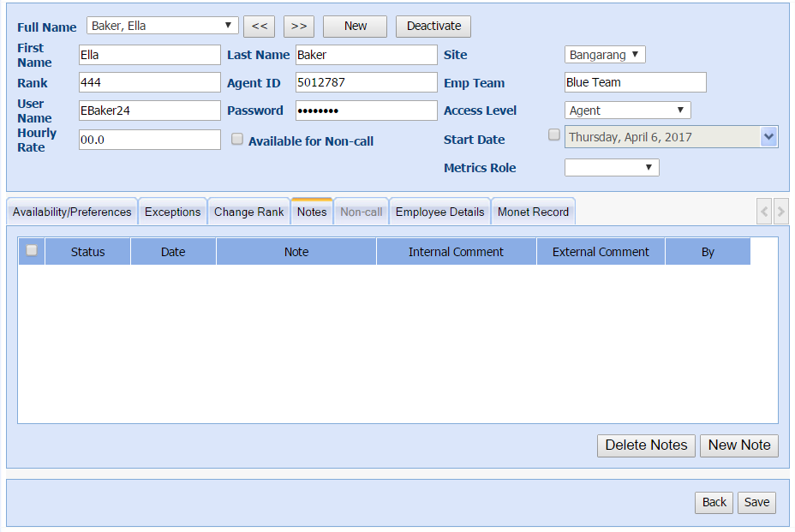This screenshot has width=795, height=532.
Task: Save the employee record
Action: click(756, 503)
